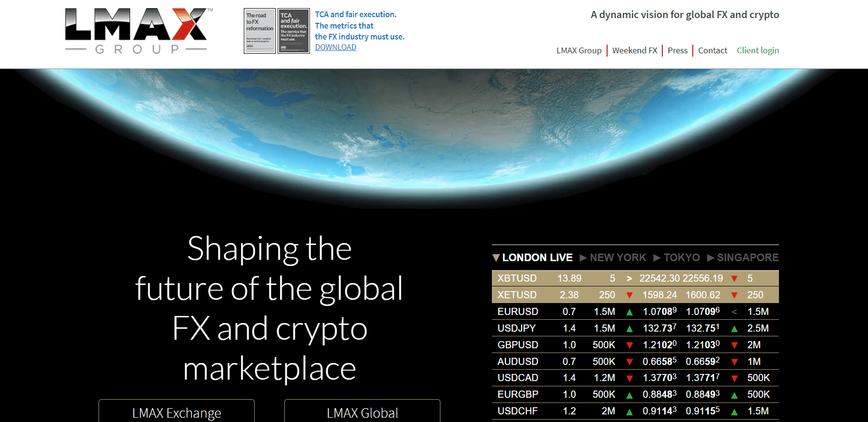The width and height of the screenshot is (868, 422).
Task: Click XBTUSD ask price 22556.19
Action: coord(704,278)
